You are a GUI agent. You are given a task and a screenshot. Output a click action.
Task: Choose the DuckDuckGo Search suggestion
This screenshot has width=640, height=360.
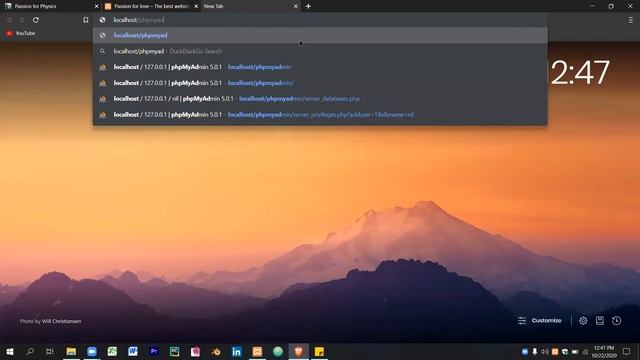click(320, 51)
